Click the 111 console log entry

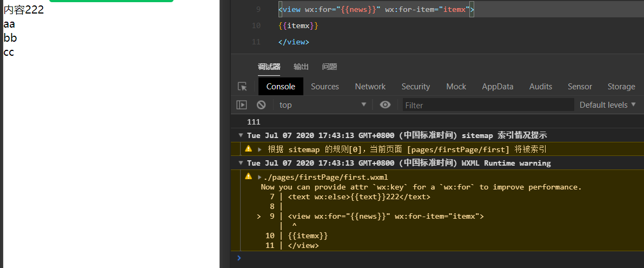pyautogui.click(x=254, y=122)
